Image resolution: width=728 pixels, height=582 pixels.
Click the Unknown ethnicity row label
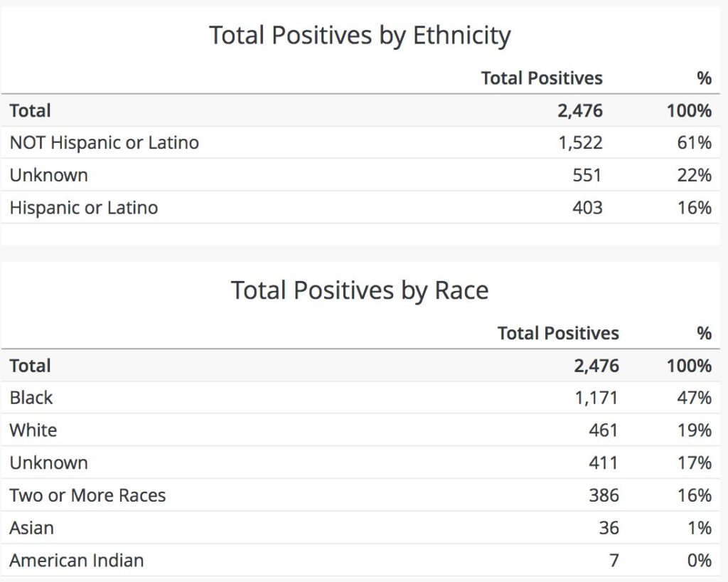point(48,175)
